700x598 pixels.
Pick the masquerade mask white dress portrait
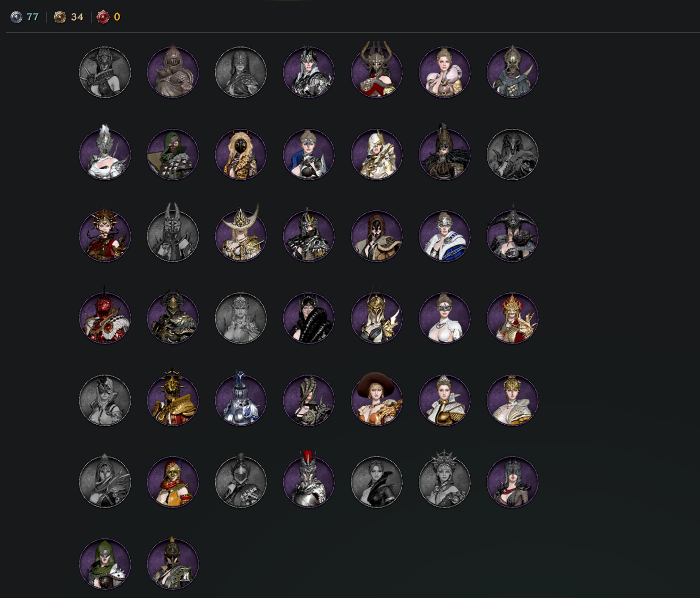[445, 318]
